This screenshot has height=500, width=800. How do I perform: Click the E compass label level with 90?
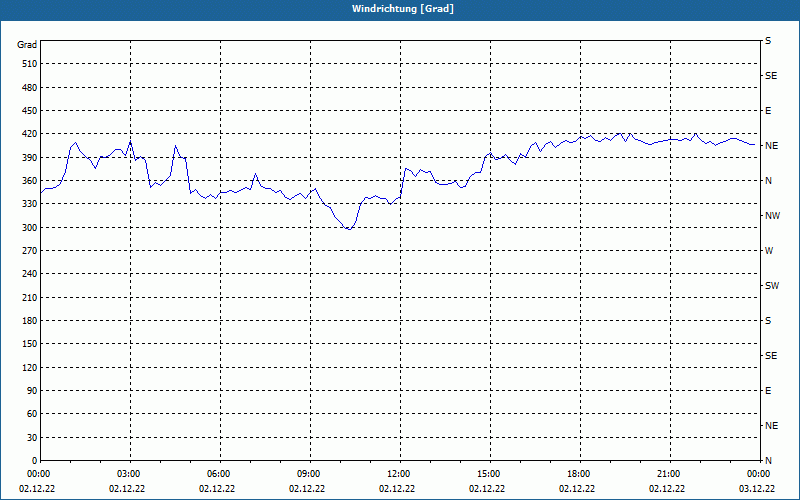pyautogui.click(x=768, y=391)
